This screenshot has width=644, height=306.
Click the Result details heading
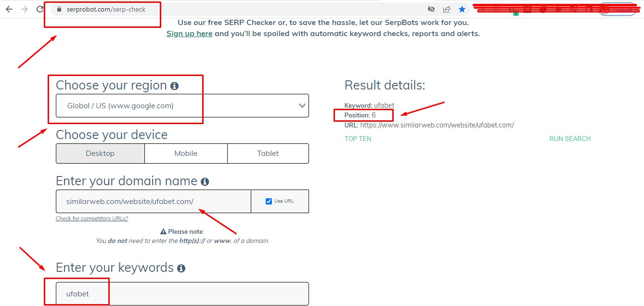(385, 86)
